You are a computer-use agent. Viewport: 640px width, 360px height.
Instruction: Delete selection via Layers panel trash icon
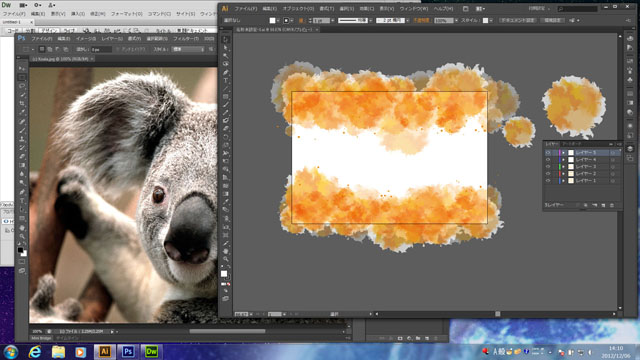click(612, 205)
